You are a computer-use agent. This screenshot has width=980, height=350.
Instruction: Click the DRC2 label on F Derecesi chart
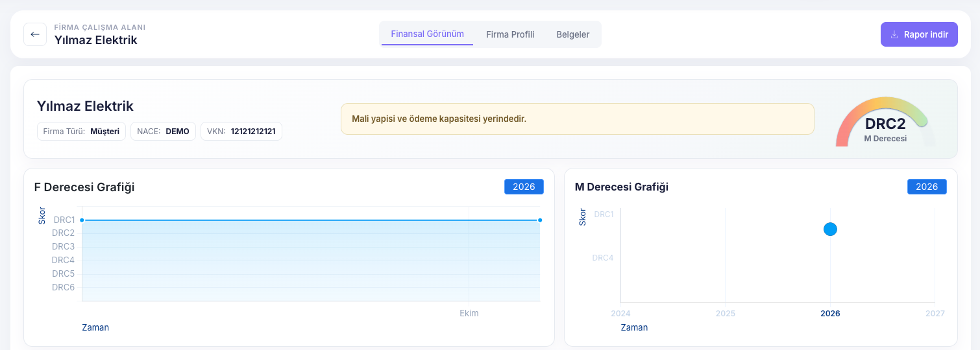64,233
